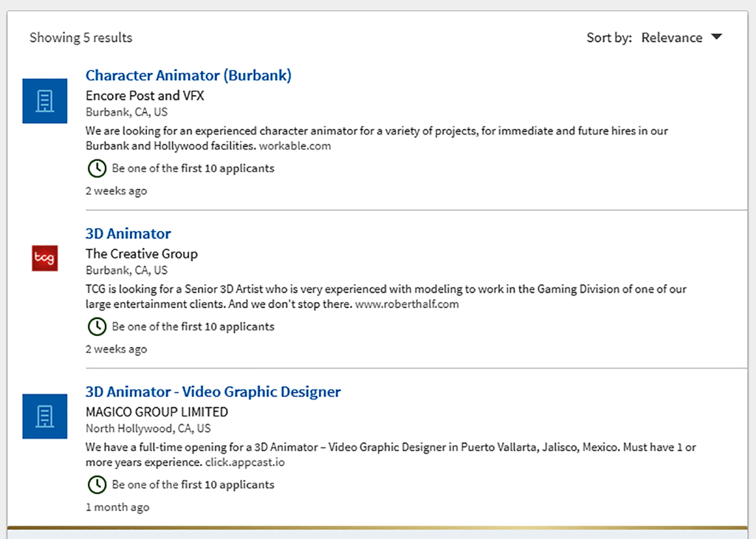
Task: Click the chevron arrow next to Relevance
Action: point(715,37)
